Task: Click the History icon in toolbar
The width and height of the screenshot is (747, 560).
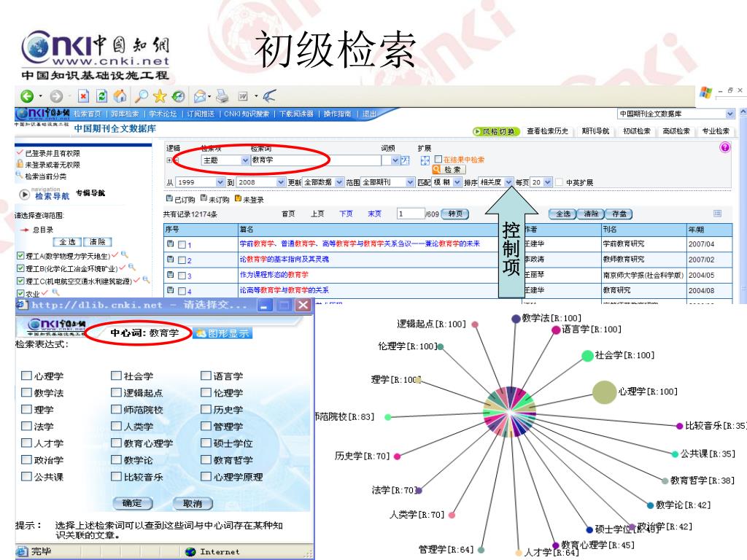Action: [x=178, y=96]
